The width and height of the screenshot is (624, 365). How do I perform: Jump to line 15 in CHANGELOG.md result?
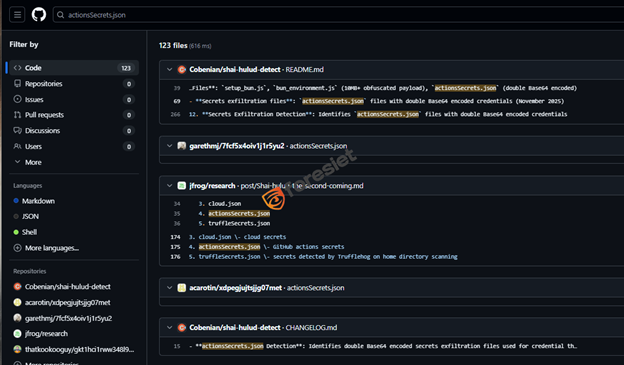(x=177, y=346)
